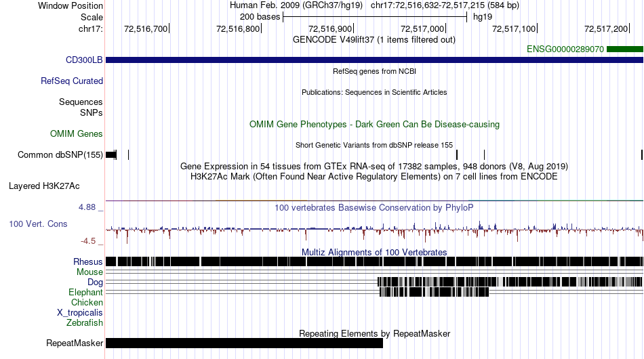
Task: Click the Elephant alignment block row
Action: 434,292
